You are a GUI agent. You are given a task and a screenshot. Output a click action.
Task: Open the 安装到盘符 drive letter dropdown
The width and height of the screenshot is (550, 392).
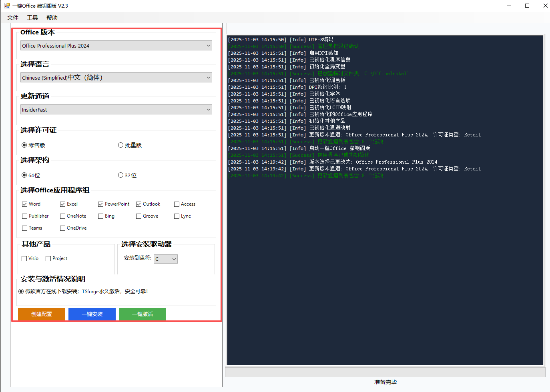coord(166,259)
